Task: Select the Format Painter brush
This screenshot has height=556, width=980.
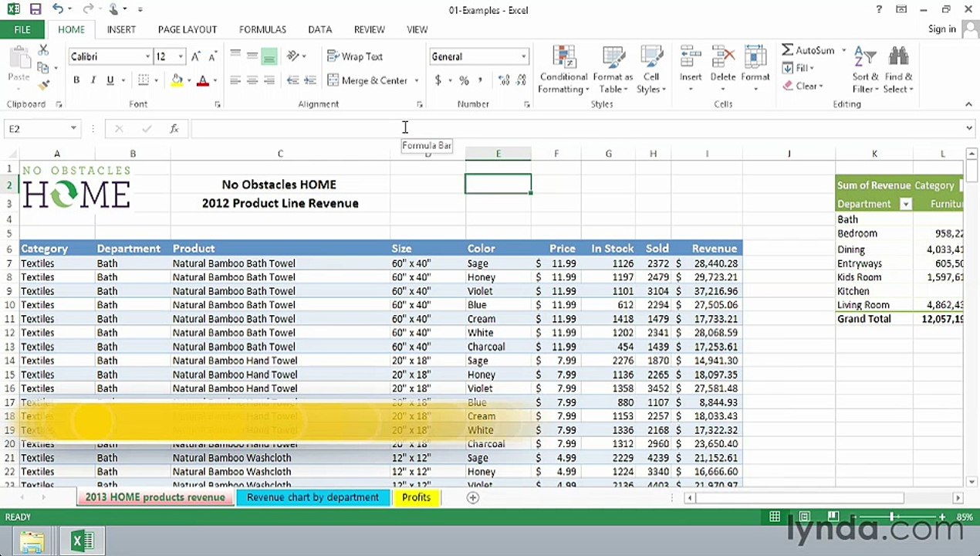Action: (43, 85)
